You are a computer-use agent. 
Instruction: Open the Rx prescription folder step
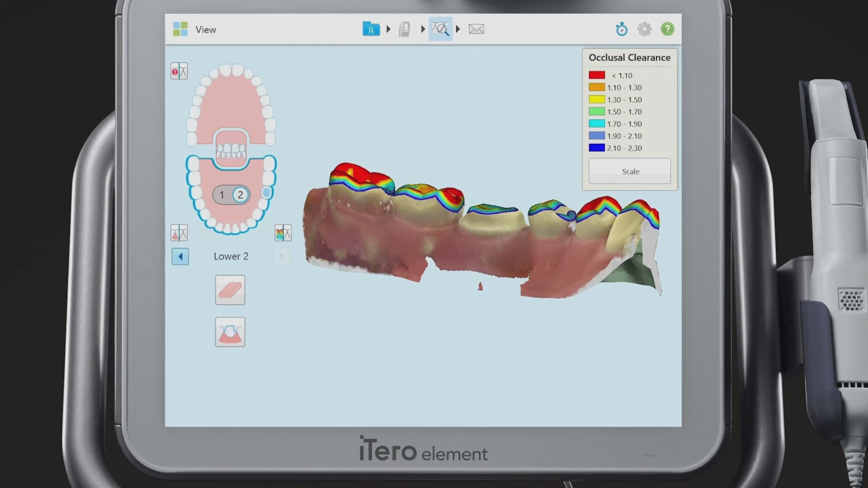tap(371, 29)
